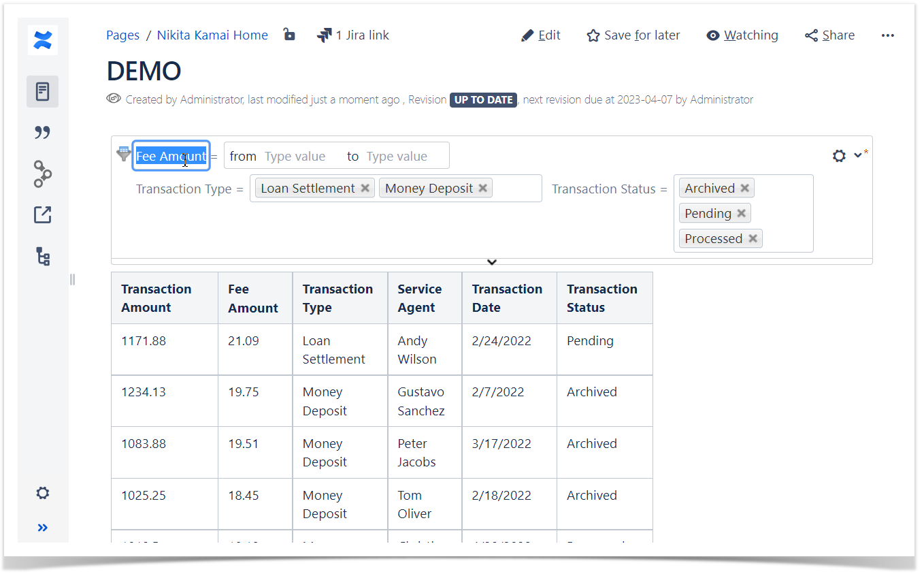Image resolution: width=924 pixels, height=576 pixels.
Task: Click the page restrictions unlocked padlock icon
Action: [x=289, y=35]
